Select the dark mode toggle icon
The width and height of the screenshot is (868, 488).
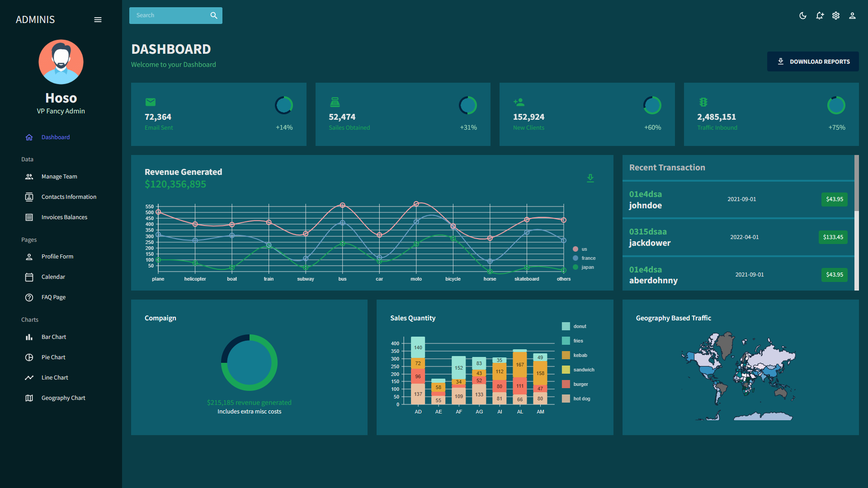tap(803, 15)
